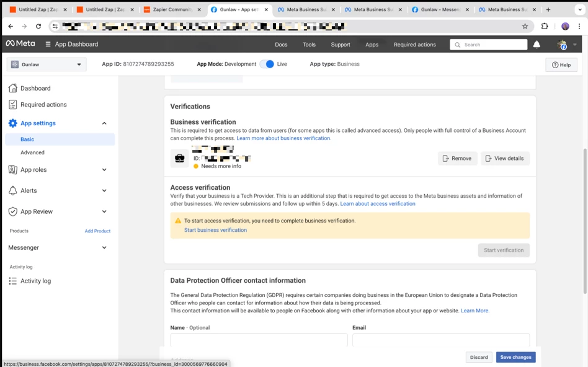Viewport: 588px width, 367px height.
Task: Bookmark the page using the star icon
Action: 525,26
